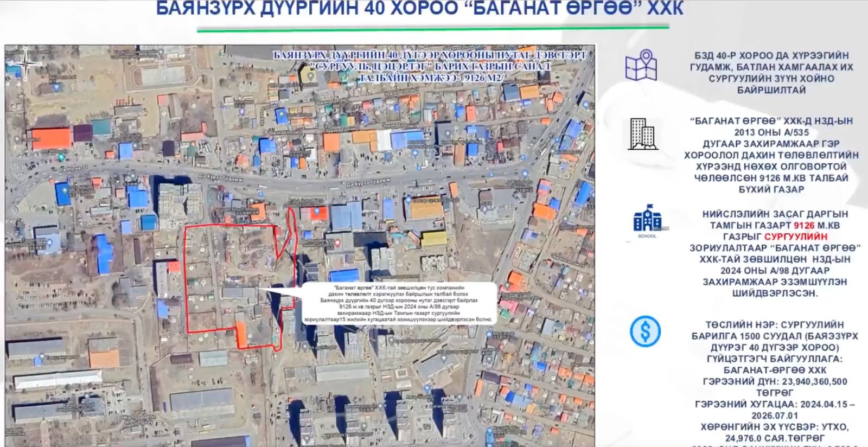Click the red number "9126" in school paragraph
This screenshot has width=868, height=447.
(804, 225)
